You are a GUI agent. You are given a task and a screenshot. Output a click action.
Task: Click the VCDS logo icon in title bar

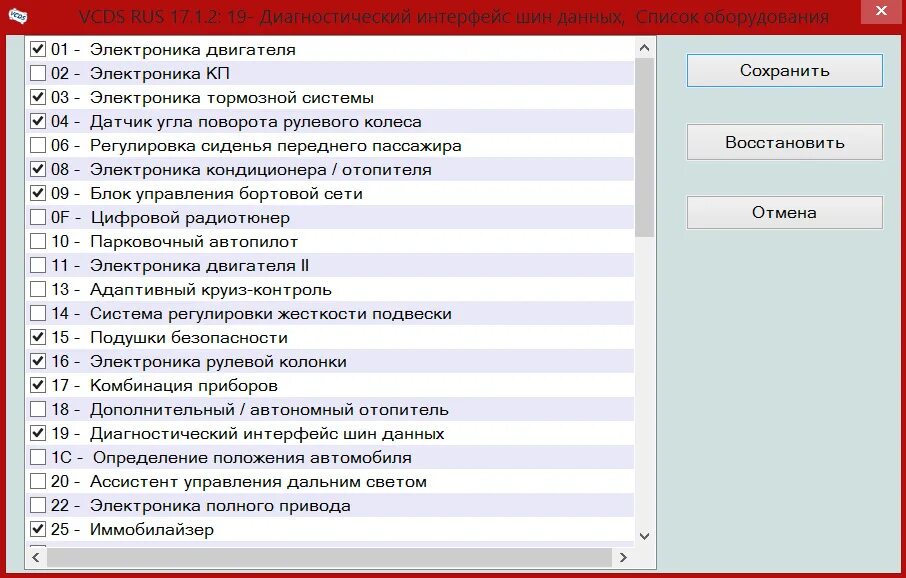18,15
